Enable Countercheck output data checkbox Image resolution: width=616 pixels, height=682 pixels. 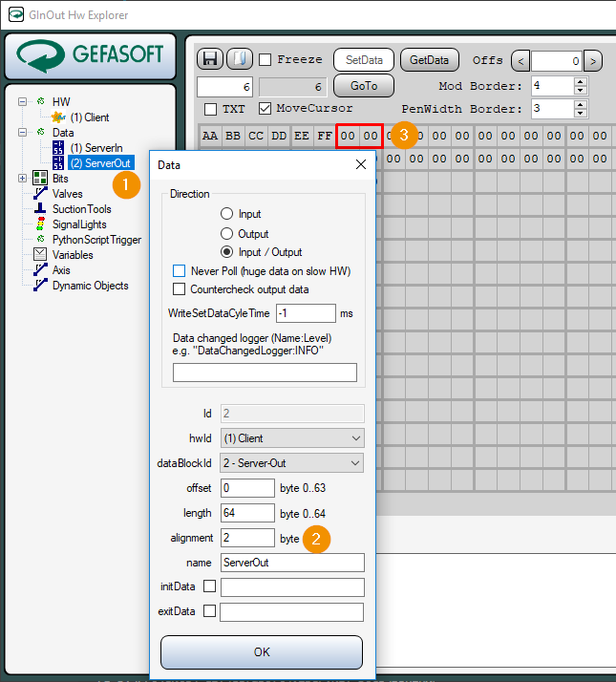(x=179, y=289)
